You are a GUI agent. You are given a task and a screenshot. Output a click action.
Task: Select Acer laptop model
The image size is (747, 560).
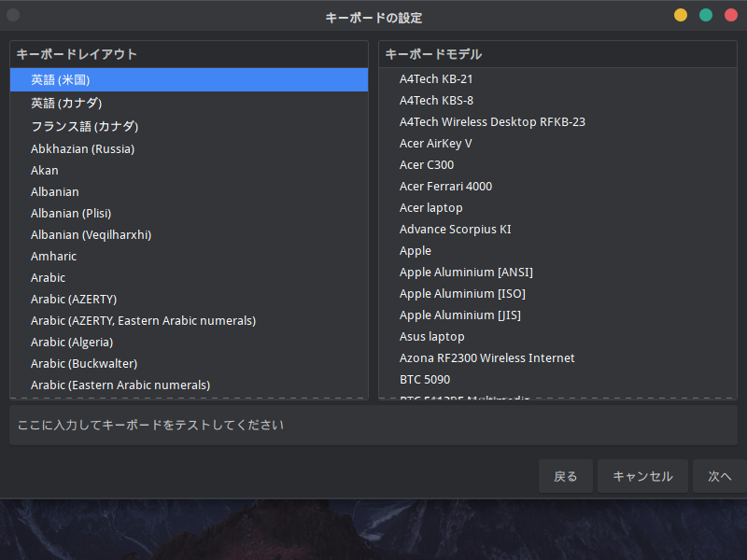point(557,207)
